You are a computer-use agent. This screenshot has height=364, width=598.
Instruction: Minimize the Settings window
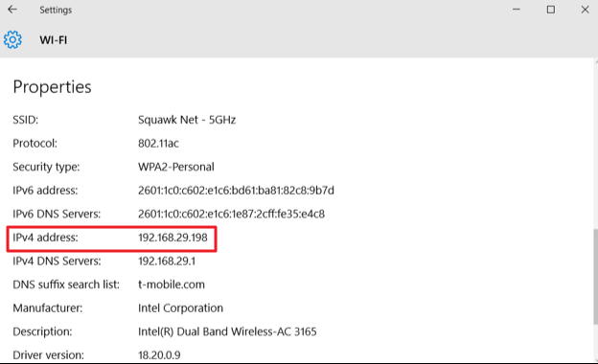pos(517,10)
